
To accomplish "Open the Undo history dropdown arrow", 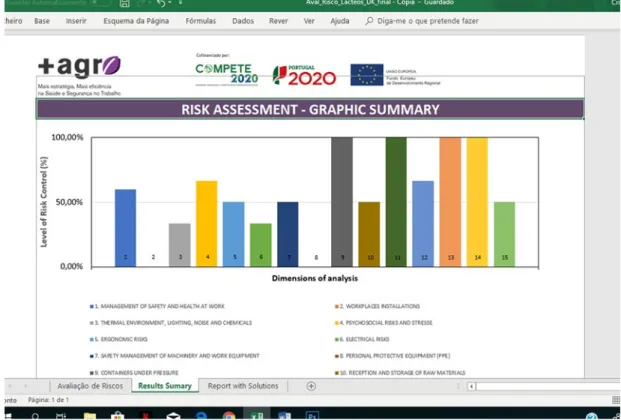I will [x=170, y=2].
